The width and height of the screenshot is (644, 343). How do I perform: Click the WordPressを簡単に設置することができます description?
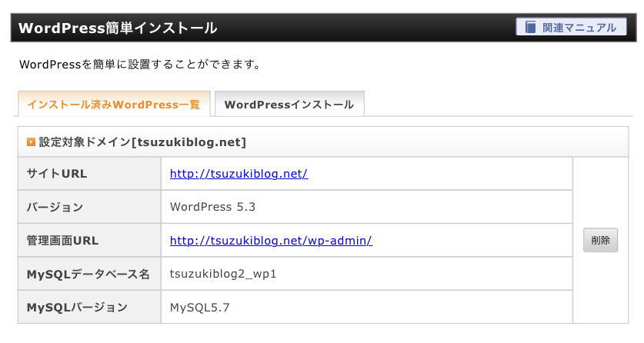point(139,65)
